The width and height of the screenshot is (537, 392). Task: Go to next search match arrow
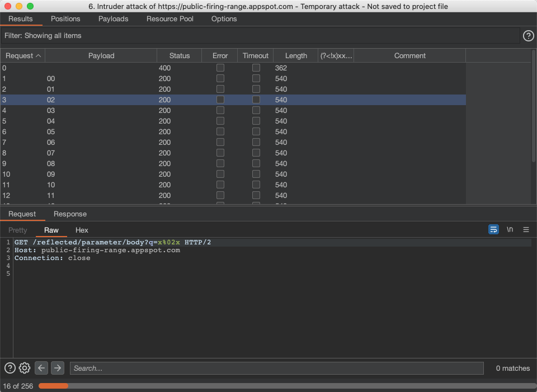click(57, 368)
